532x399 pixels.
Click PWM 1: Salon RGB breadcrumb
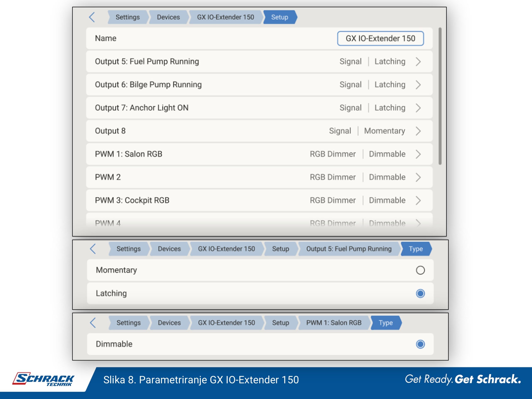pos(334,323)
